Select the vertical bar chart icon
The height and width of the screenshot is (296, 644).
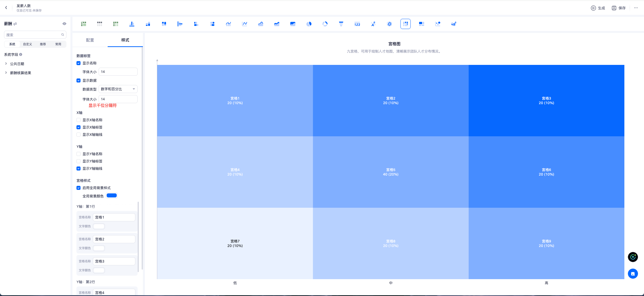(x=132, y=24)
